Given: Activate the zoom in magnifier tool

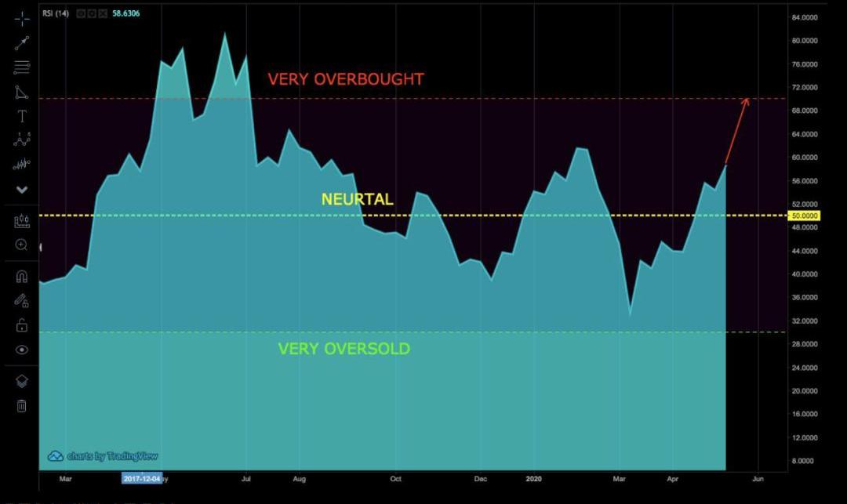Looking at the screenshot, I should pyautogui.click(x=22, y=245).
